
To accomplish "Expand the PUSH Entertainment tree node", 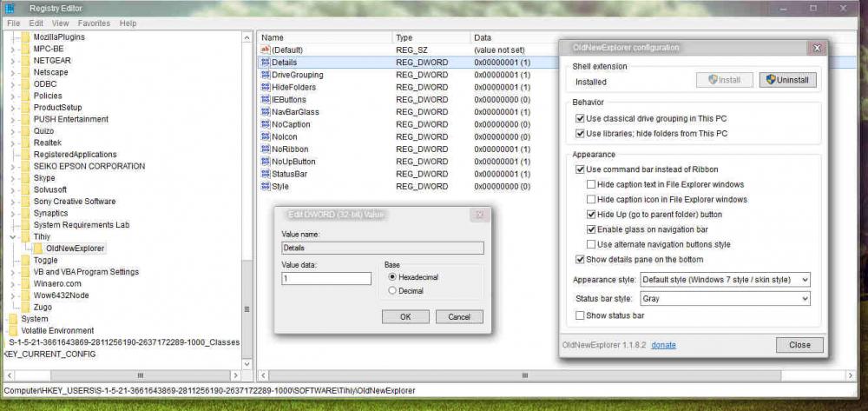I will click(12, 119).
